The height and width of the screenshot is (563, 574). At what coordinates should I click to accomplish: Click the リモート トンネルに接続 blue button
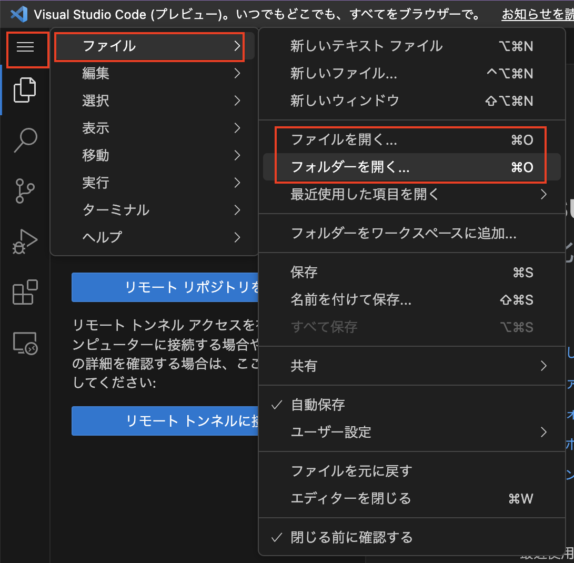pos(165,421)
